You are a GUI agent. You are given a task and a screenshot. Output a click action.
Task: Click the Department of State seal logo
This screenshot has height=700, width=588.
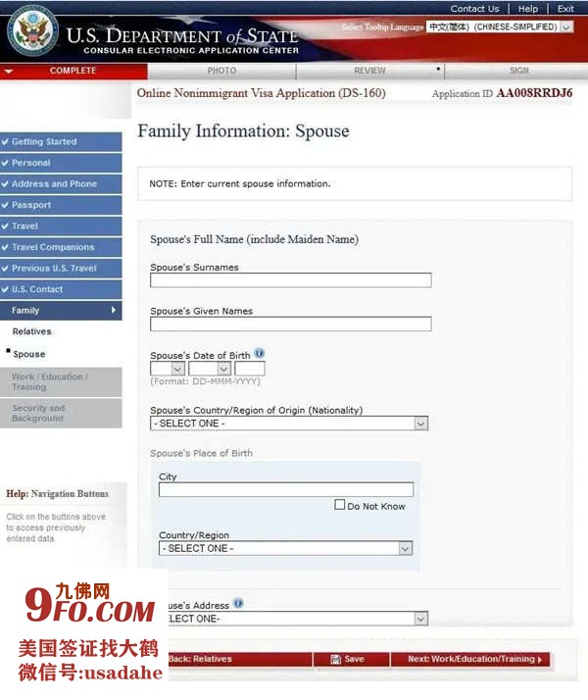click(32, 32)
